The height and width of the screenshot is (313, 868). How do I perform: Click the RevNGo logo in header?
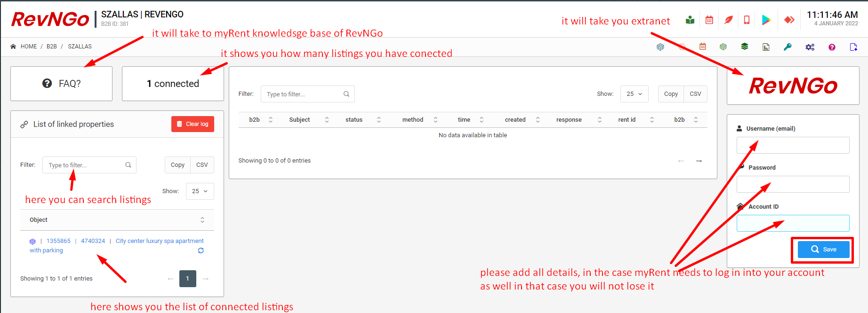coord(50,19)
